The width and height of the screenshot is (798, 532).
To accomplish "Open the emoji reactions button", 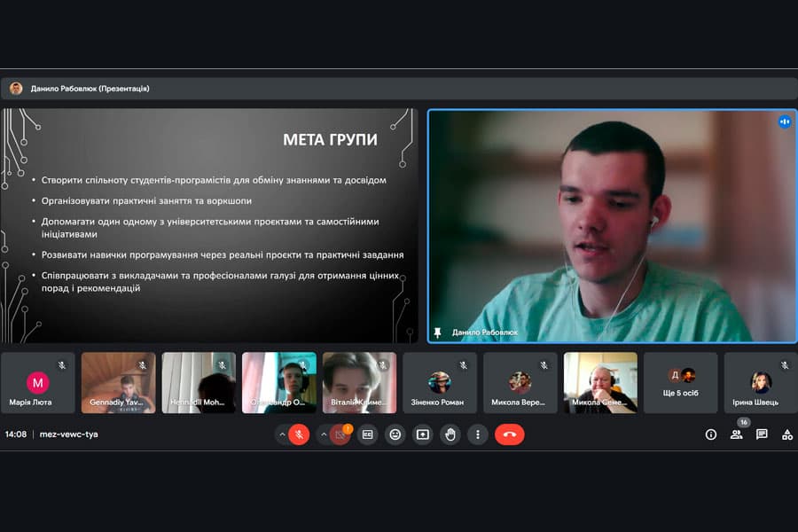I will coord(395,434).
